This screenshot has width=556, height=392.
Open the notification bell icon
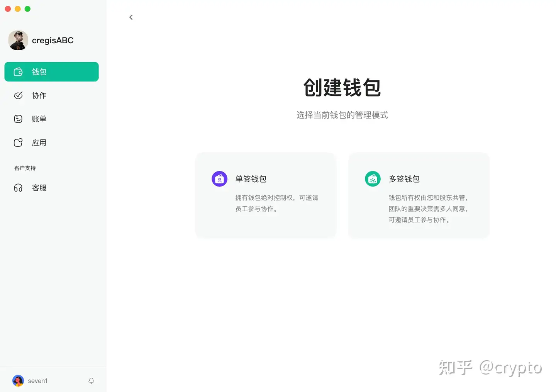[91, 380]
